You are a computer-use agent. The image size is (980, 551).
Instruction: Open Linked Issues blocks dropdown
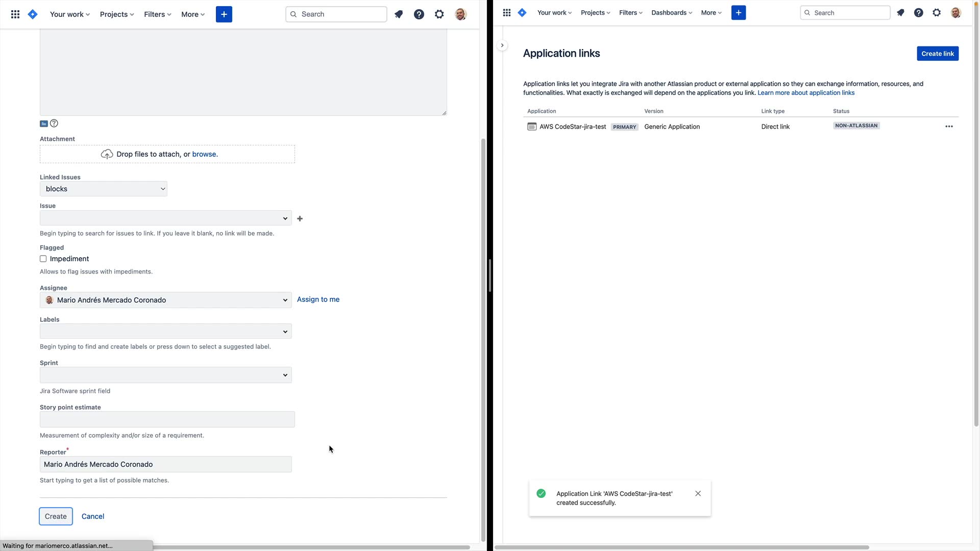click(104, 189)
